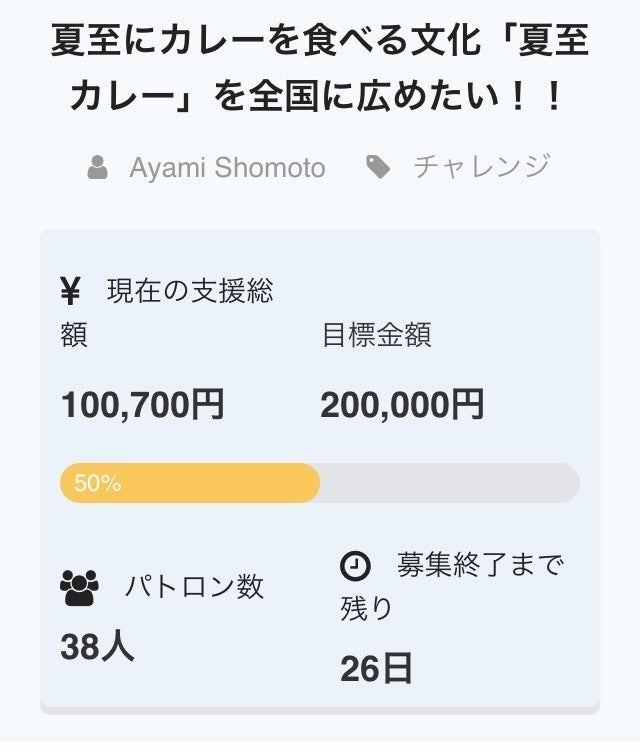Click the 50% label on the progress bar
The width and height of the screenshot is (640, 754).
[98, 484]
